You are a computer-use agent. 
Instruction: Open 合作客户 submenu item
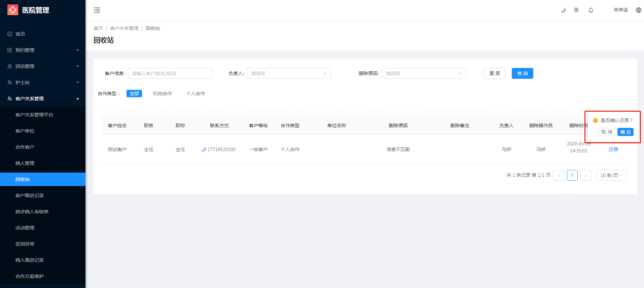pos(43,147)
